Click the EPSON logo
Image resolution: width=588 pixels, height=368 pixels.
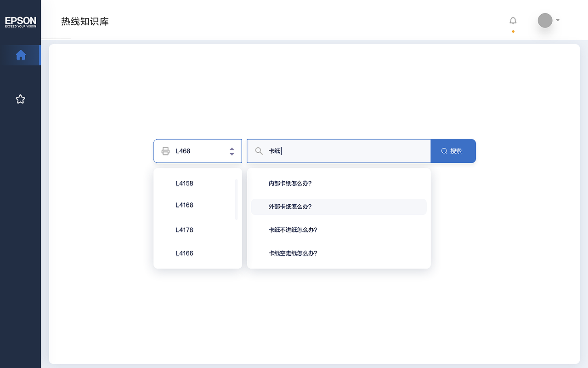pyautogui.click(x=21, y=22)
